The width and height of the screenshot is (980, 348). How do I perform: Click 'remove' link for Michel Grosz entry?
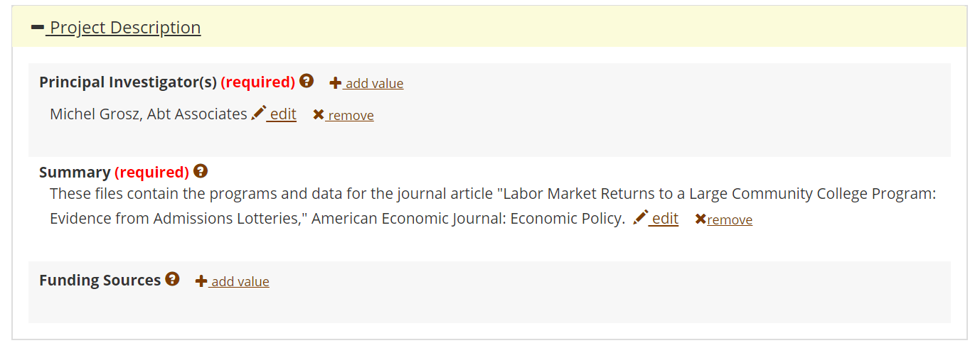(x=351, y=115)
